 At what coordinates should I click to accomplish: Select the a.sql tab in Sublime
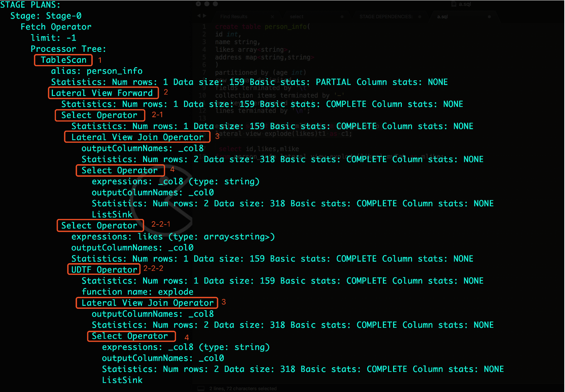[x=442, y=17]
